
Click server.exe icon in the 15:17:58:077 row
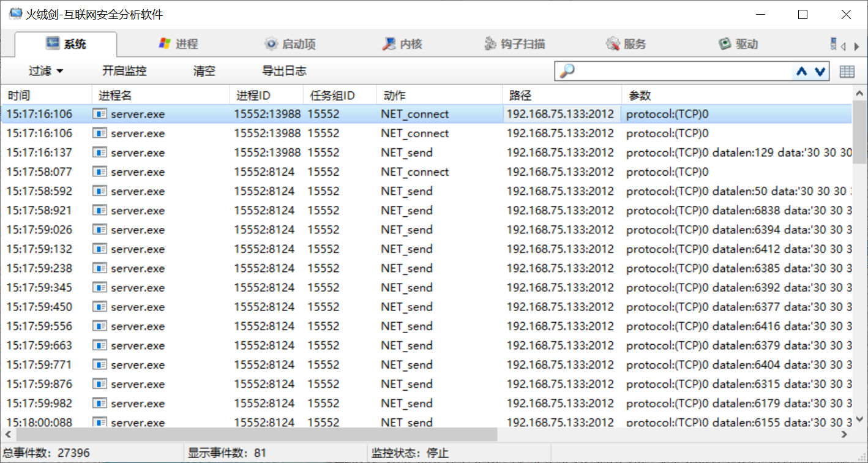pyautogui.click(x=100, y=172)
